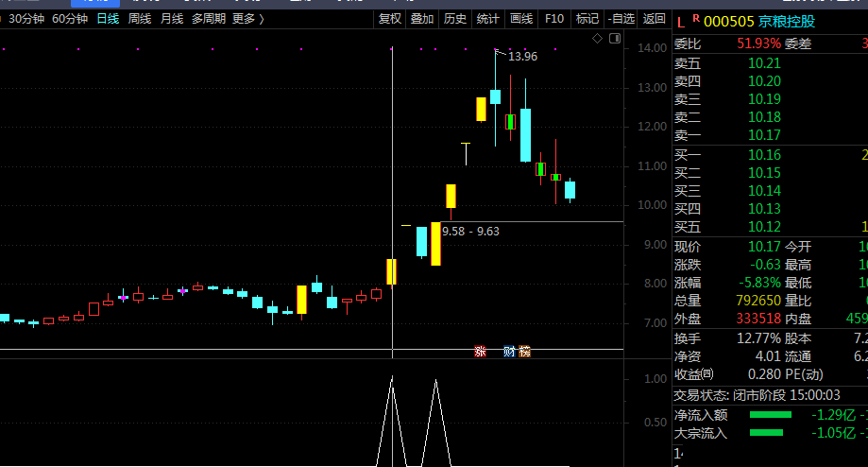Viewport: 868px width, 467px height.
Task: Click the 0.50 indicator axis label
Action: 655,423
